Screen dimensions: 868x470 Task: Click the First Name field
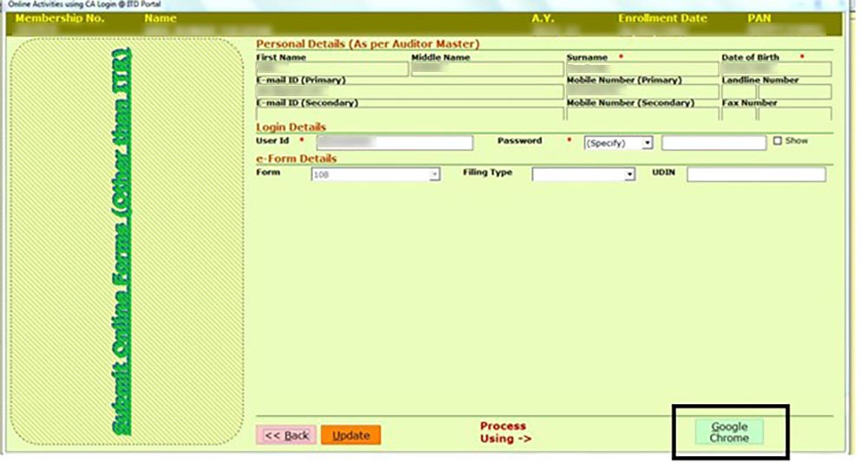[x=332, y=70]
